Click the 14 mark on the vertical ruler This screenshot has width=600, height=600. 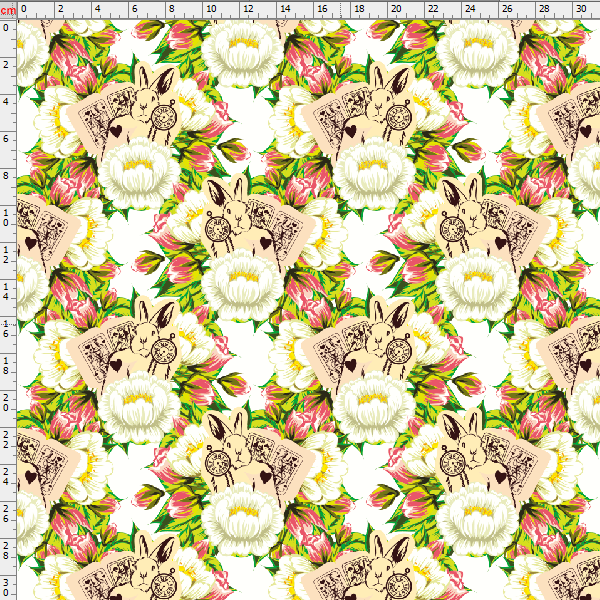6,292
